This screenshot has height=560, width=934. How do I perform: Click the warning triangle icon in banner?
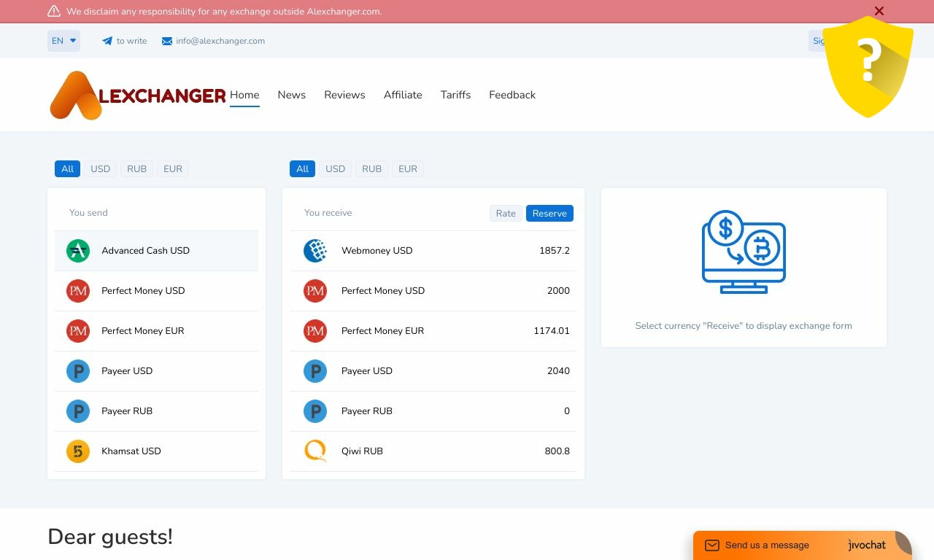54,11
